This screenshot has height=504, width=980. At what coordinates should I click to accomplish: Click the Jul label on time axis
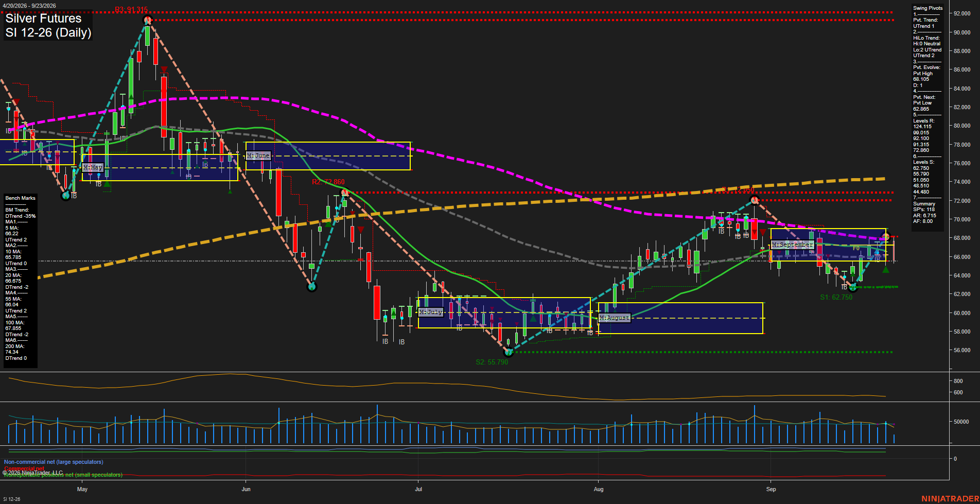point(418,489)
